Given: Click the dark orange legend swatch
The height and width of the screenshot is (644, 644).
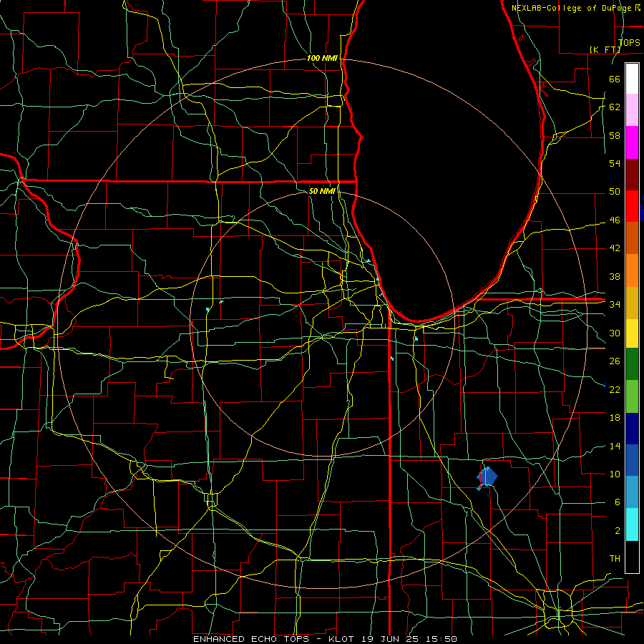Looking at the screenshot, I should [632, 238].
